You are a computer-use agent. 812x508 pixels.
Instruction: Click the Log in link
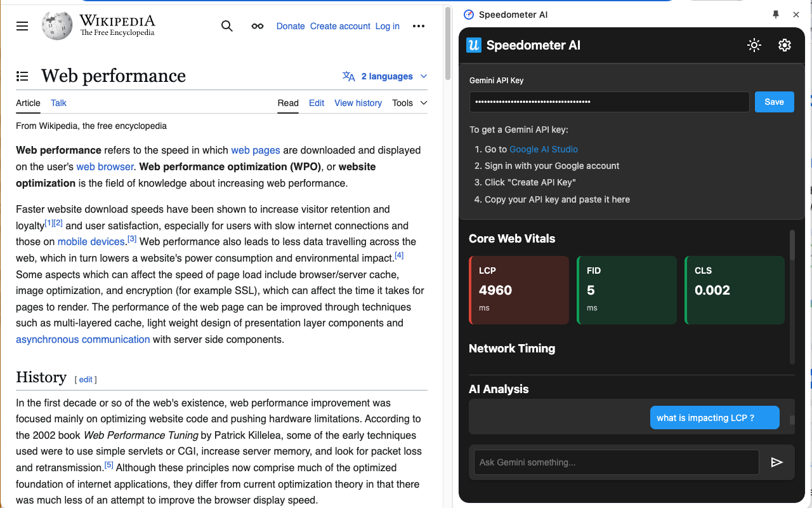pos(388,26)
